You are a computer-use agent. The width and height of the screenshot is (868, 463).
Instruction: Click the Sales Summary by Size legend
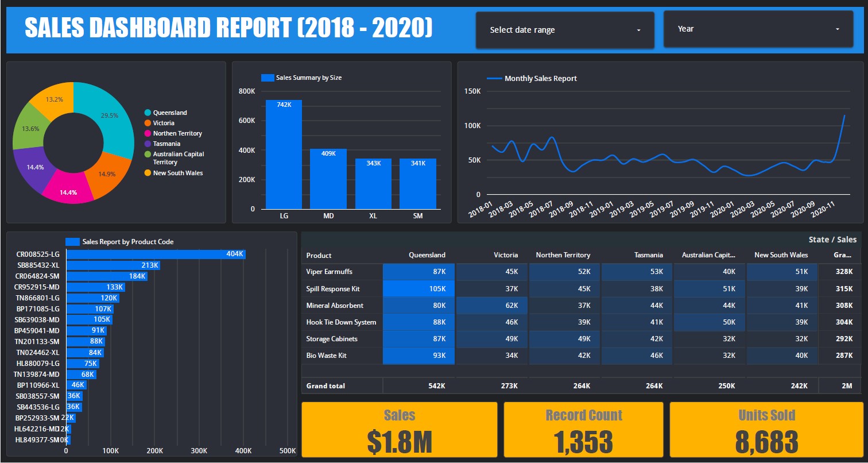click(301, 78)
